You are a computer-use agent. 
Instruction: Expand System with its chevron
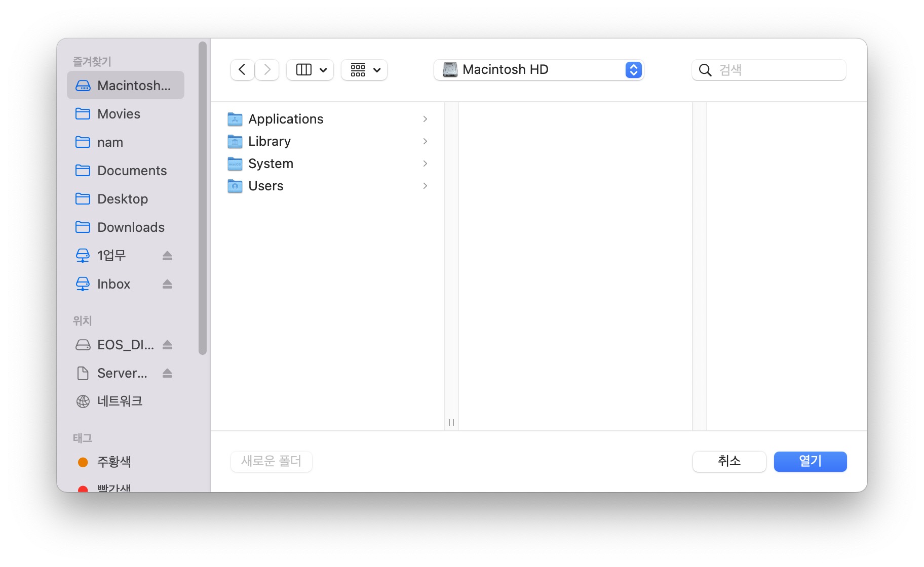425,164
